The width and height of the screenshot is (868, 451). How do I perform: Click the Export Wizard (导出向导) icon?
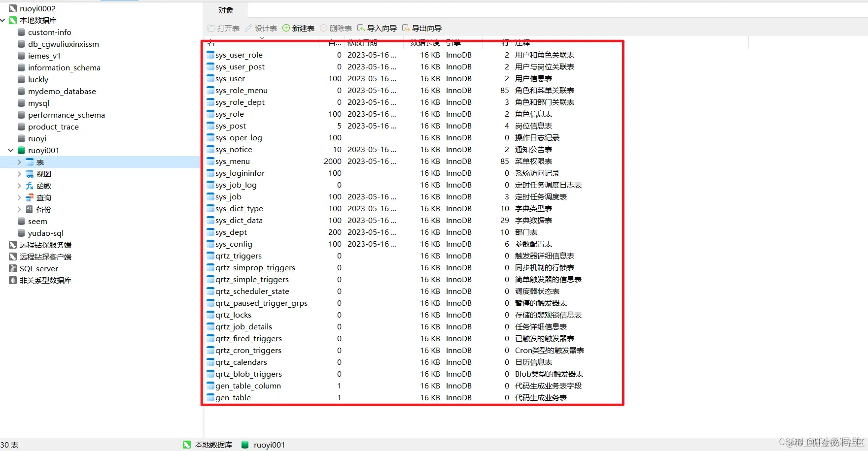point(406,28)
